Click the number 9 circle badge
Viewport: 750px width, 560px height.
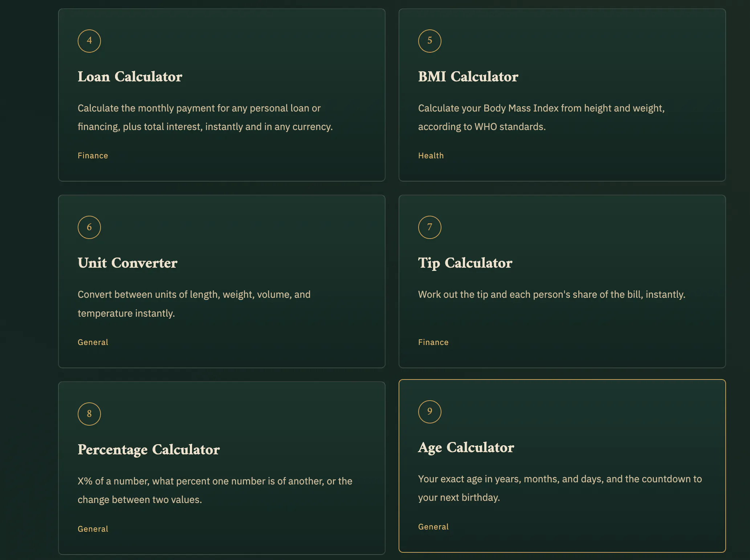430,412
